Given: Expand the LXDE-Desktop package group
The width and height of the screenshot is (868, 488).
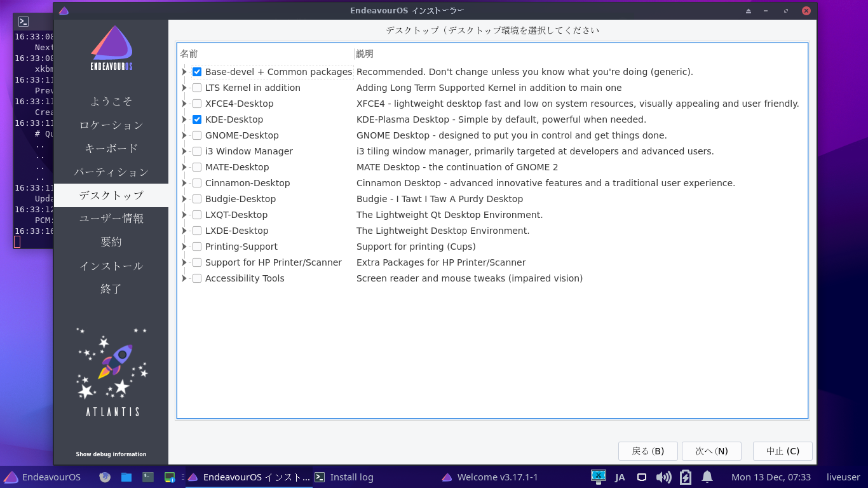Looking at the screenshot, I should point(184,231).
